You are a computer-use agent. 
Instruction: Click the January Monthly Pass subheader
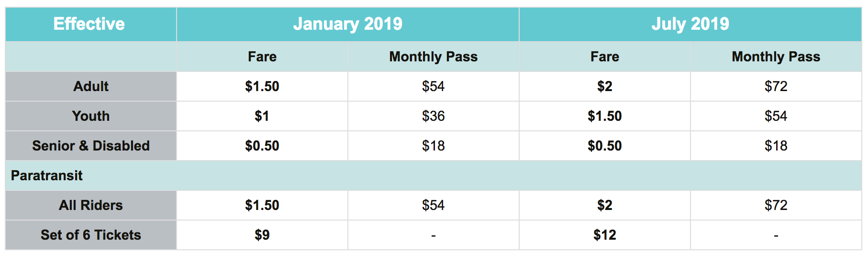point(433,57)
